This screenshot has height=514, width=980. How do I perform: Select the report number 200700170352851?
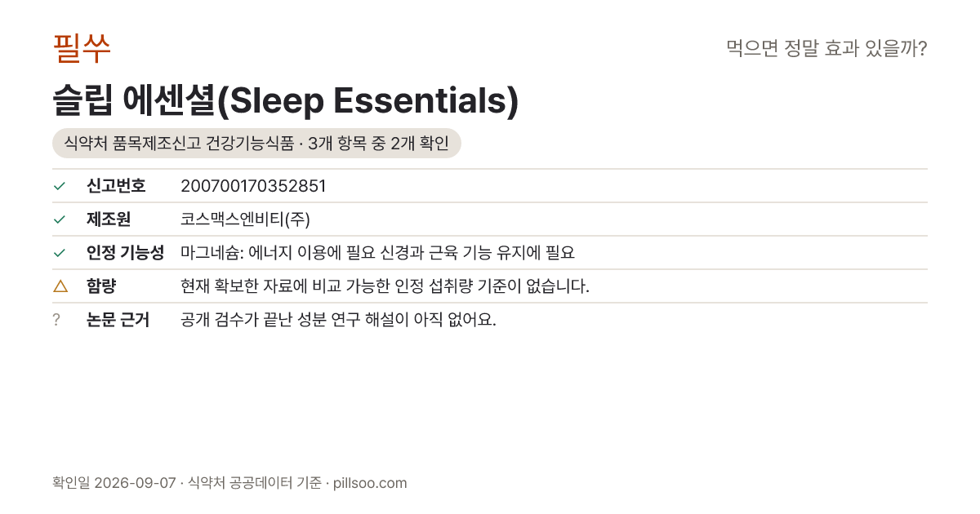tap(253, 186)
